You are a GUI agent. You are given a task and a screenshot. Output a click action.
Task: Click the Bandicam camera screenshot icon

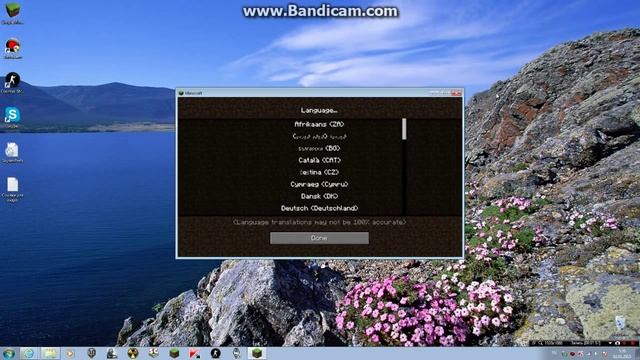[617, 343]
